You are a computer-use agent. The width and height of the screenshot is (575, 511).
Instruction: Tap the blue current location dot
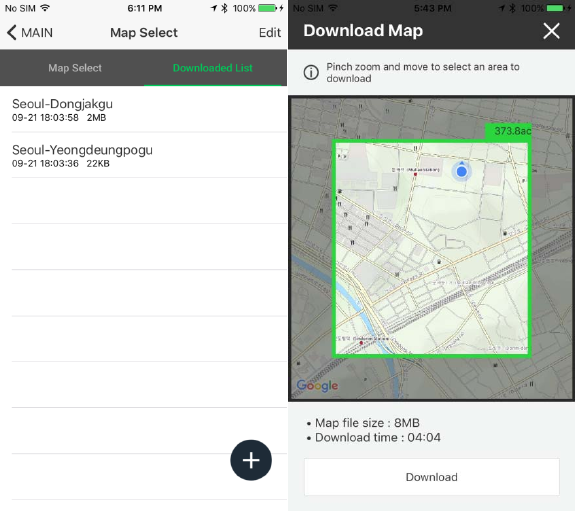coord(461,171)
